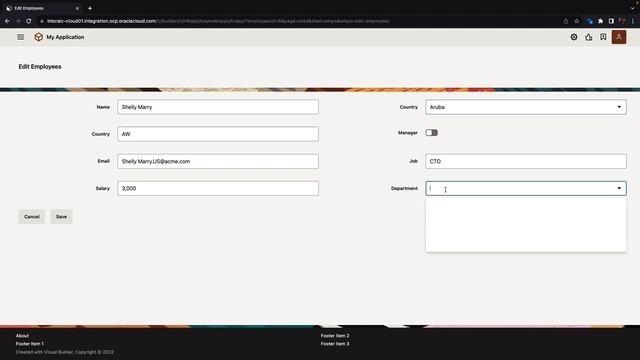Viewport: 640px width, 360px height.
Task: Click the Department dropdown arrow
Action: click(x=619, y=188)
